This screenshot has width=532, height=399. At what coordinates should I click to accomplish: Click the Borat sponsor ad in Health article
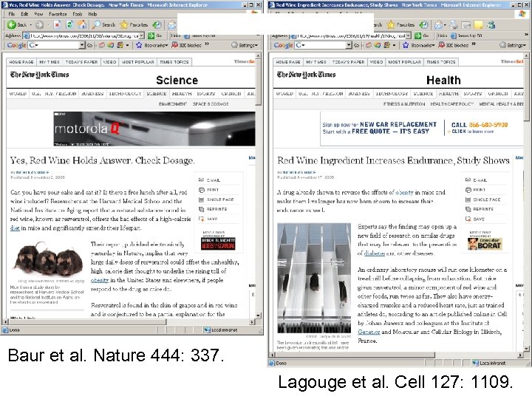pos(485,244)
